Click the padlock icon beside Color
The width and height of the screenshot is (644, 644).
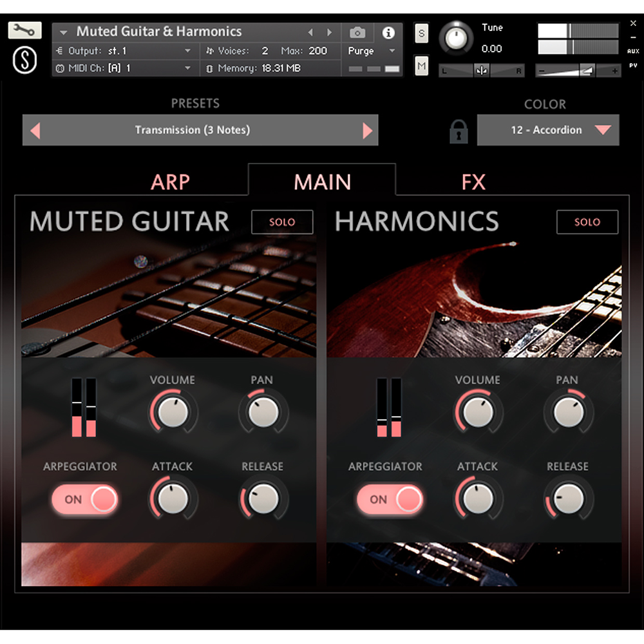tap(457, 130)
